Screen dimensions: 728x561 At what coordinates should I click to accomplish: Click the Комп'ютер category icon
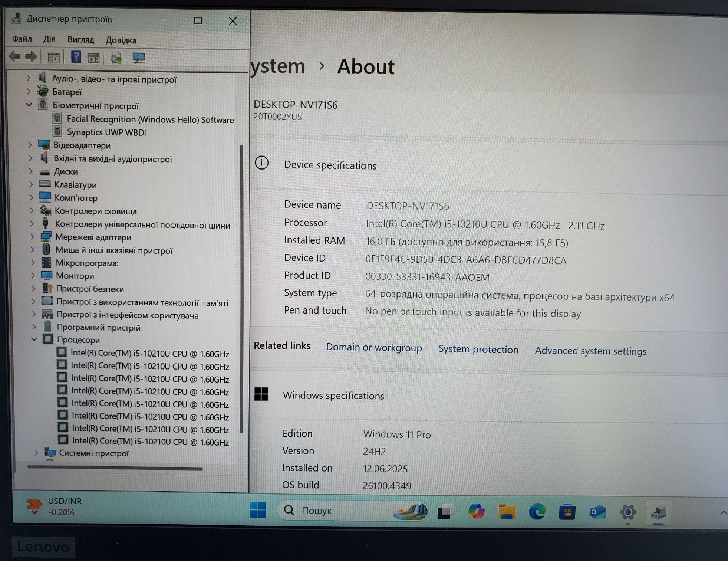(45, 197)
